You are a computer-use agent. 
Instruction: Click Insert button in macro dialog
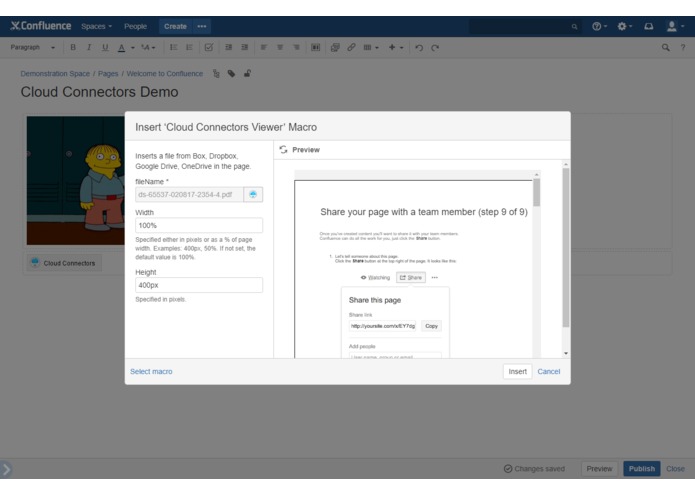pyautogui.click(x=517, y=372)
